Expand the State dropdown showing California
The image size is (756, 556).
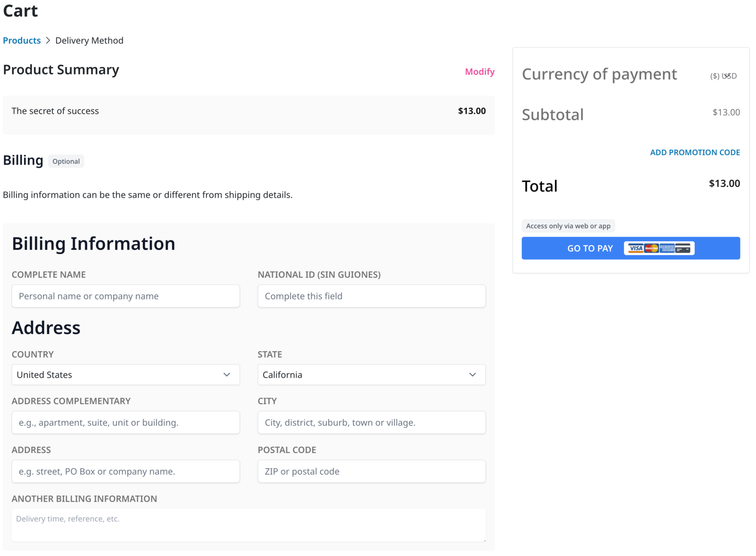tap(371, 375)
